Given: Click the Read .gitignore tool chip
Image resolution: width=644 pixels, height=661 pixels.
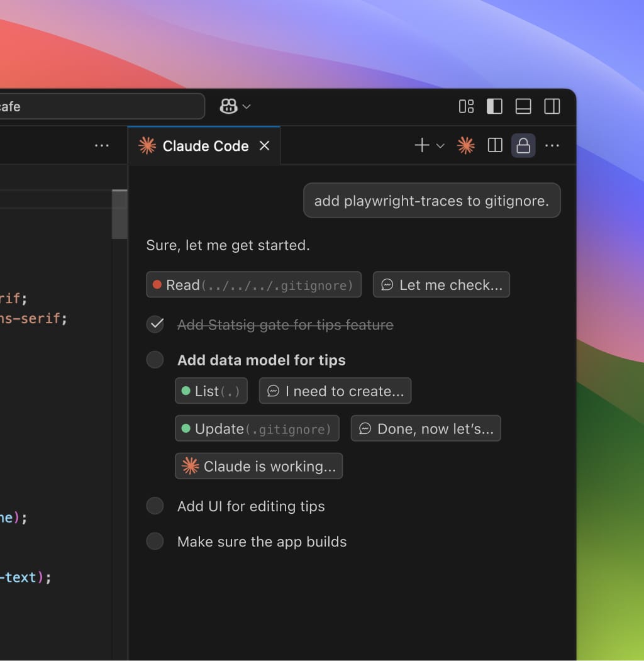Looking at the screenshot, I should (x=254, y=285).
